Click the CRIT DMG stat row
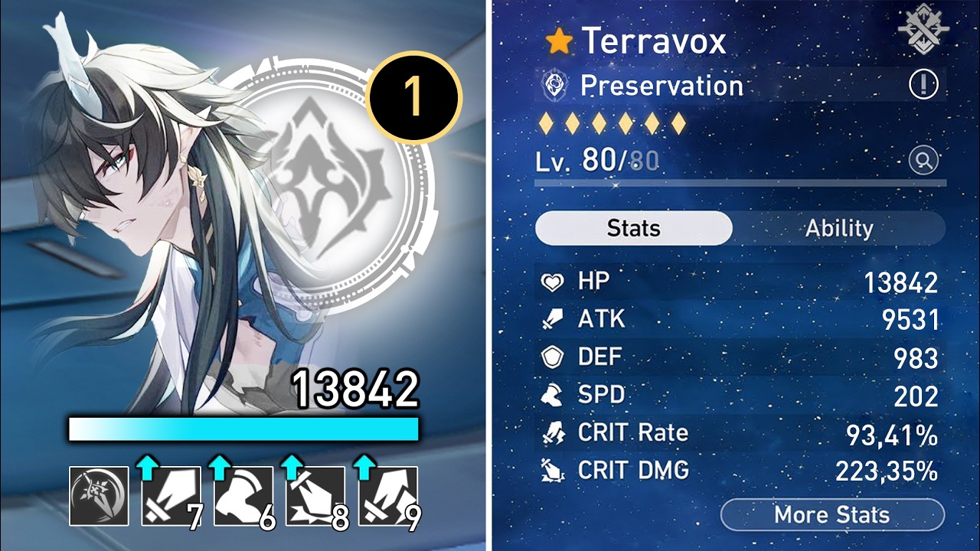The width and height of the screenshot is (980, 551). coord(740,471)
